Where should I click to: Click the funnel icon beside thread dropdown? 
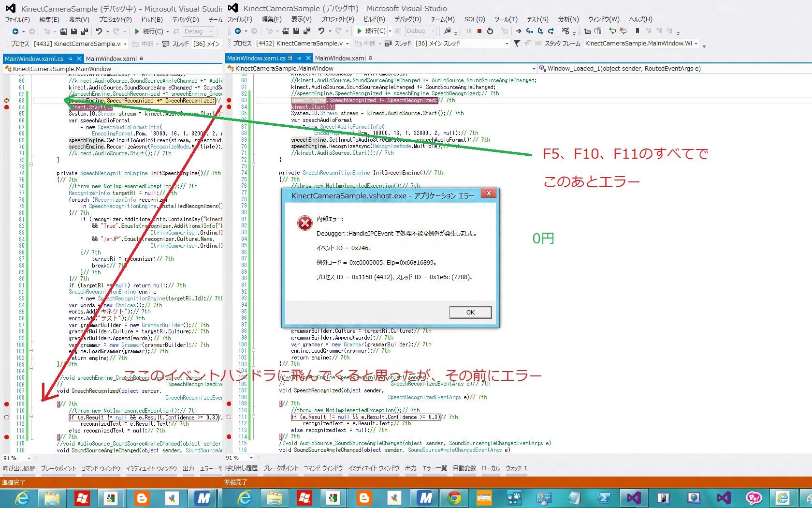(517, 44)
